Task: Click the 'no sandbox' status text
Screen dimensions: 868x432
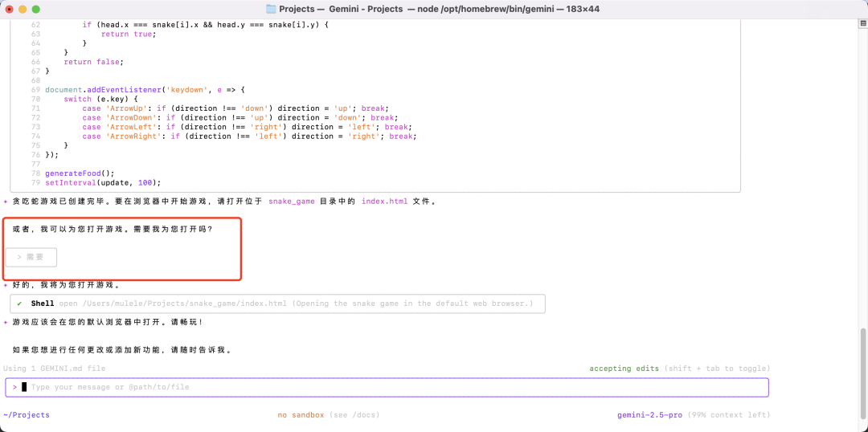Action: tap(301, 415)
